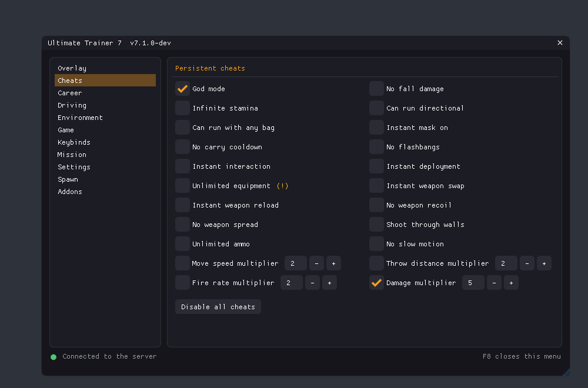Screen dimensions: 588x388
Task: Increase the Fire rate multiplier value
Action: (x=329, y=283)
